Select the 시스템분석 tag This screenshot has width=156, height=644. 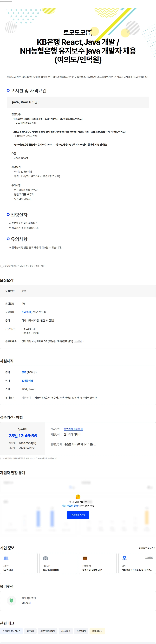click(66, 631)
